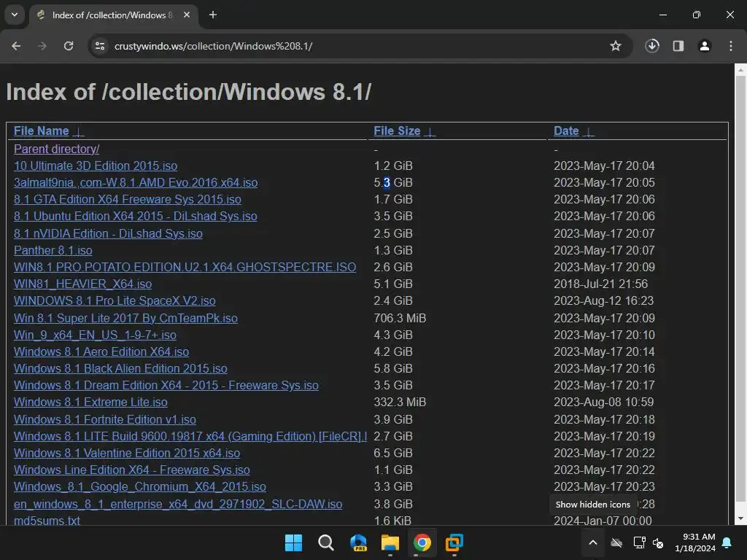The height and width of the screenshot is (560, 747).
Task: Download Win_9_x64_EN_US_1-9-7+.iso
Action: 95,335
